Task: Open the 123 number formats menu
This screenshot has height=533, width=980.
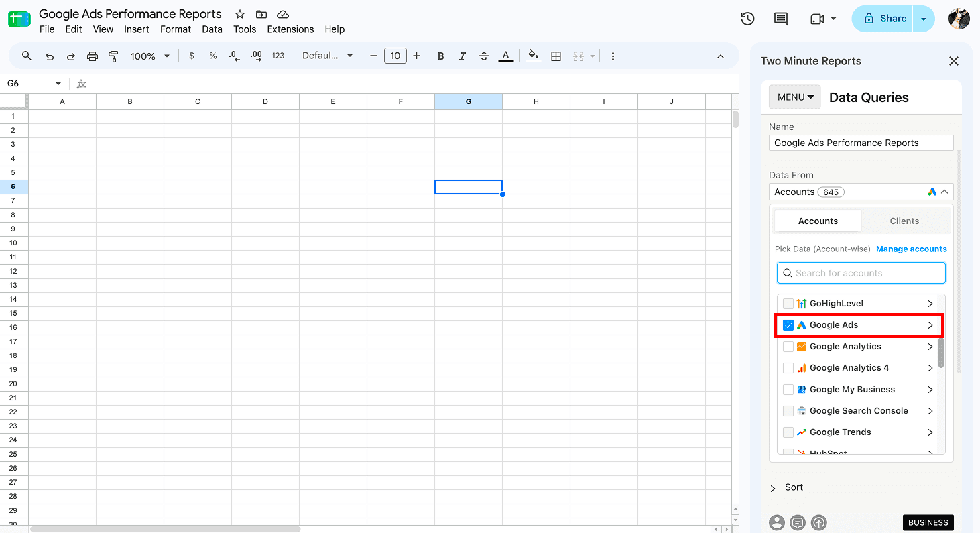Action: coord(278,56)
